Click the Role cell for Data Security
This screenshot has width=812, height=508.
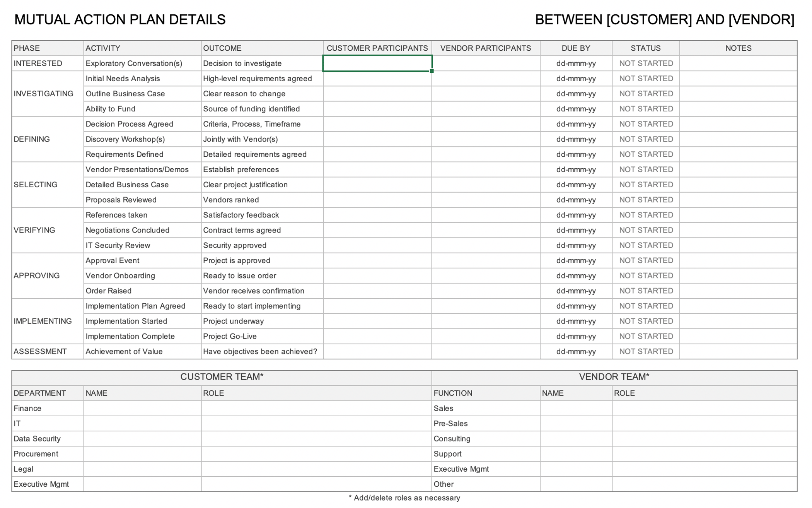pos(316,439)
